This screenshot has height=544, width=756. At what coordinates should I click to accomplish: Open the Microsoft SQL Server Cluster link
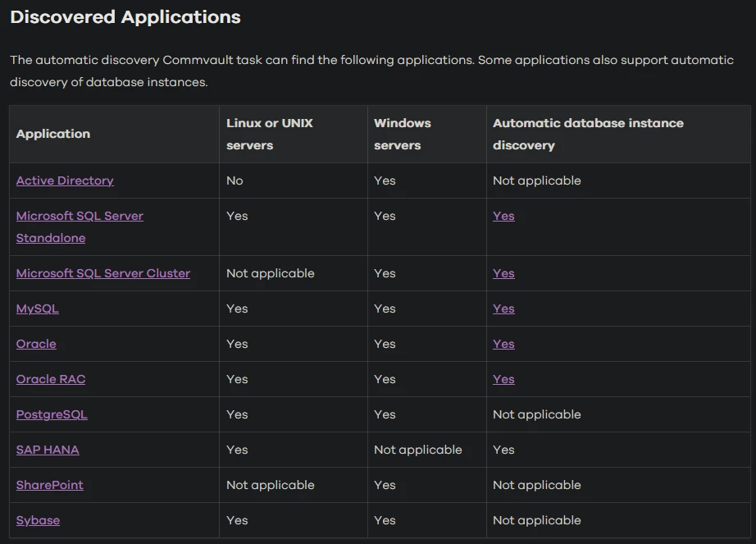point(103,273)
